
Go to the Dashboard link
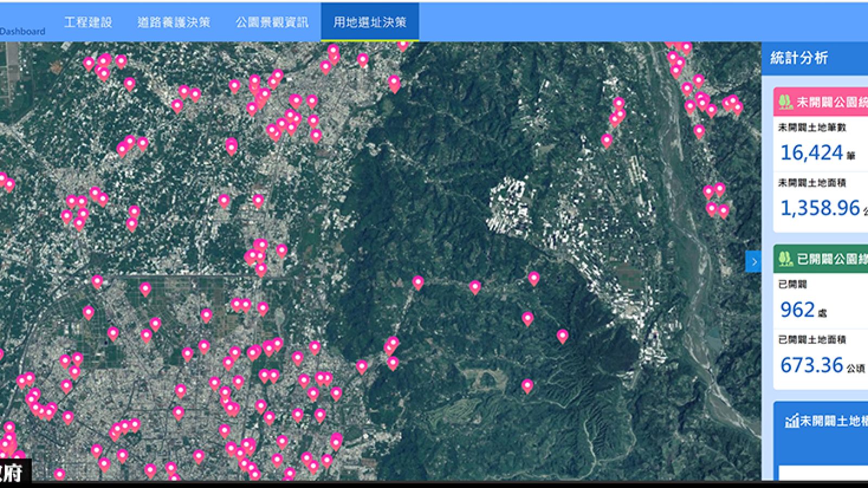pos(22,31)
